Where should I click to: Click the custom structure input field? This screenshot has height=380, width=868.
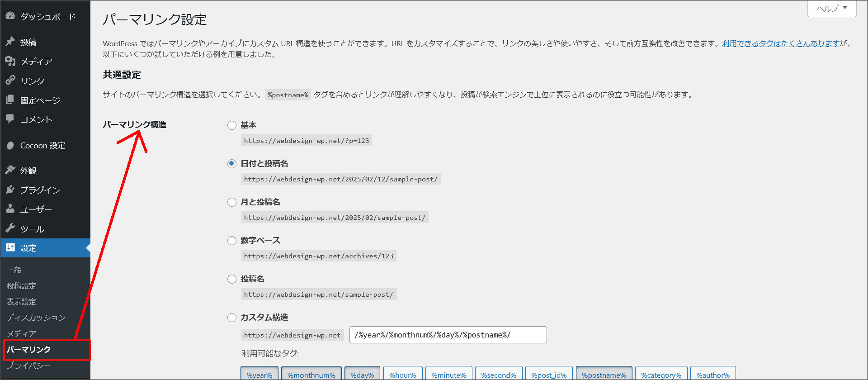448,335
